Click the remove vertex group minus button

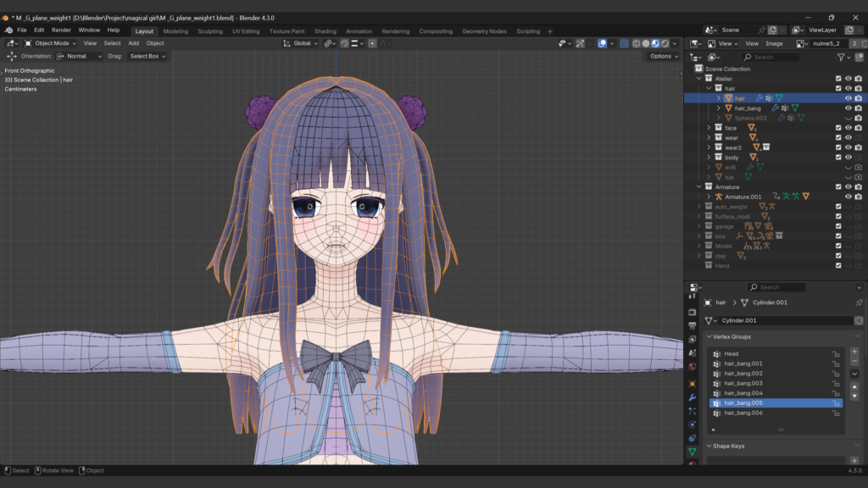coord(854,362)
